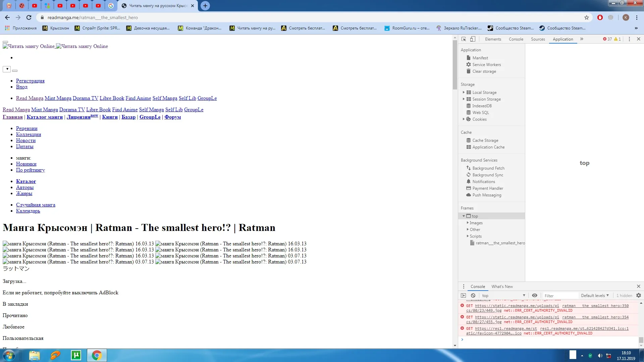This screenshot has height=362, width=644.
Task: Click the page vertical scrollbar thumb
Action: click(x=455, y=64)
